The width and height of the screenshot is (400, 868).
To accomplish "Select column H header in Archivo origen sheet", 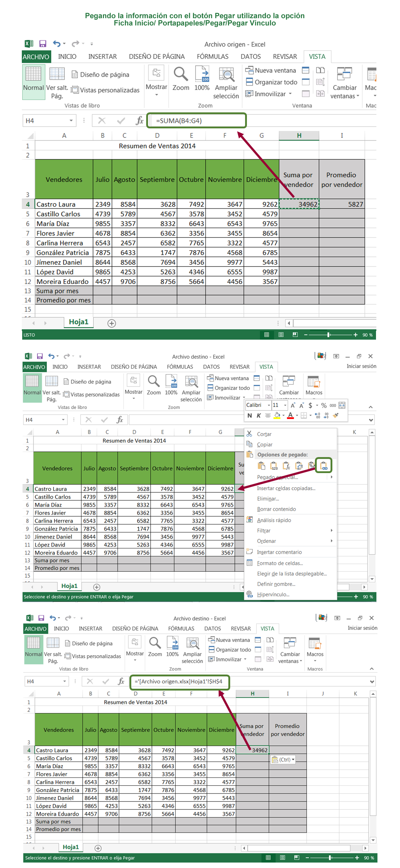I will pos(299,136).
